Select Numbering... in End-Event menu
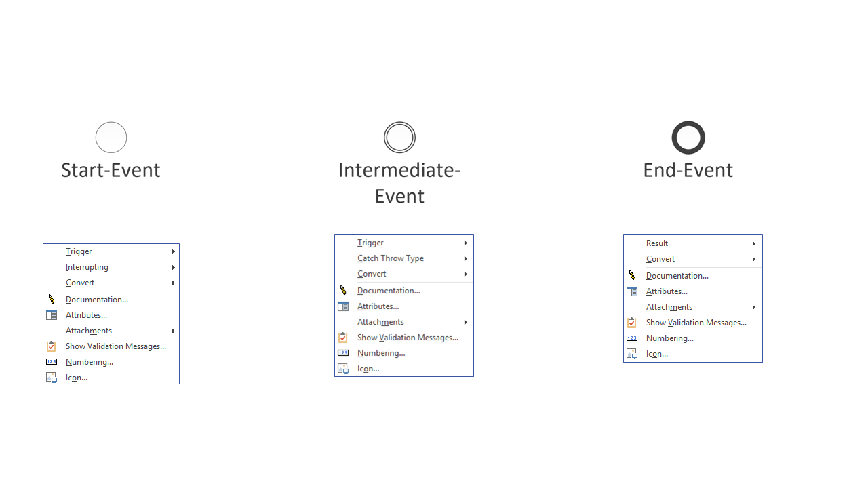The image size is (868, 488). [x=669, y=338]
